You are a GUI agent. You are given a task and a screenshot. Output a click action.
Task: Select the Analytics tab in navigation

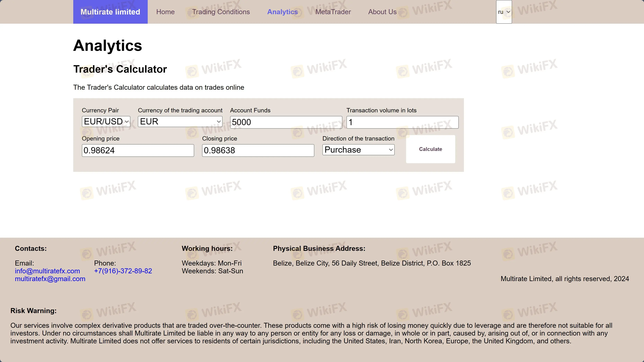tap(282, 12)
